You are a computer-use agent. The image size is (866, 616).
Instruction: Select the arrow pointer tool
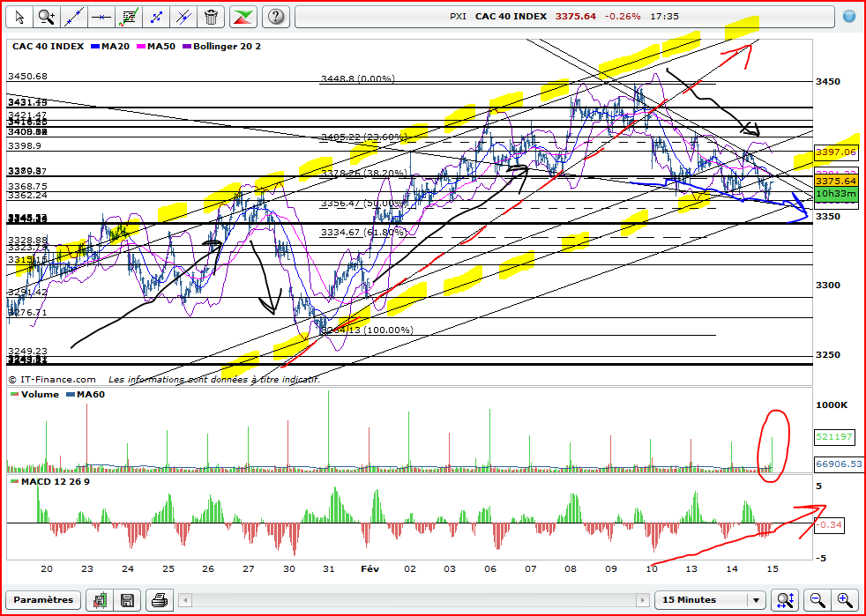click(19, 16)
